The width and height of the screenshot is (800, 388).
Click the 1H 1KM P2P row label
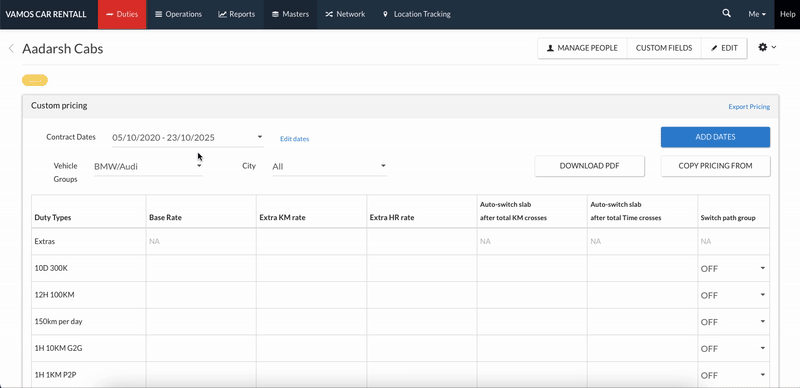pyautogui.click(x=56, y=375)
